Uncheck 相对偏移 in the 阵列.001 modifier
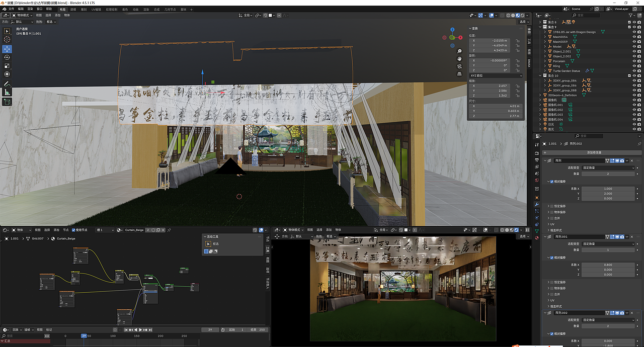 coord(551,257)
